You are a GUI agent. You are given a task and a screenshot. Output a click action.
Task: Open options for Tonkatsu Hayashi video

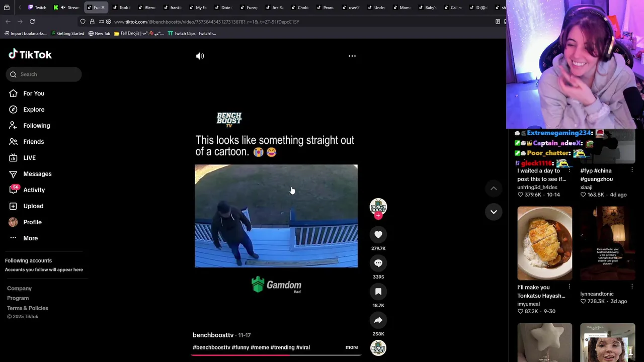(x=569, y=287)
